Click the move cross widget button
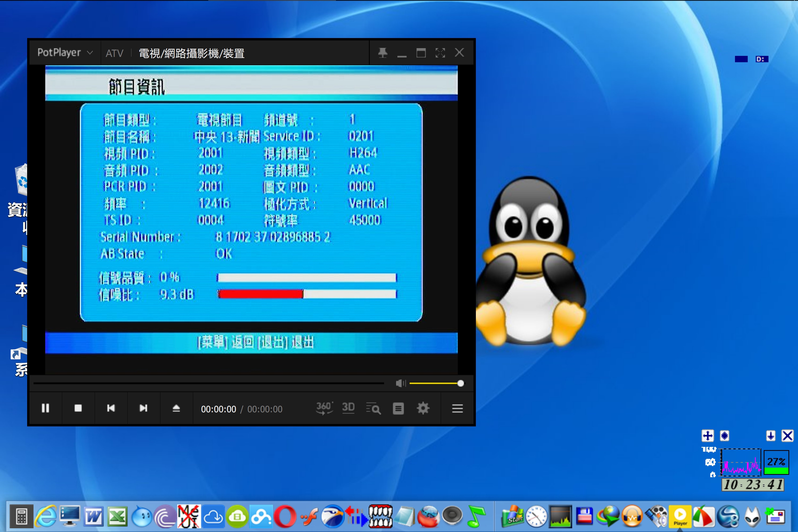 pos(708,436)
